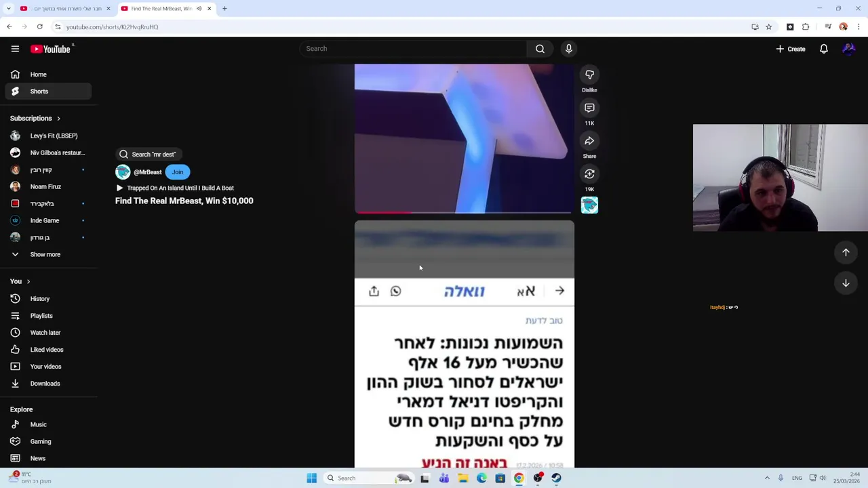The height and width of the screenshot is (488, 868).
Task: Click the taskbar Search box
Action: point(368,478)
